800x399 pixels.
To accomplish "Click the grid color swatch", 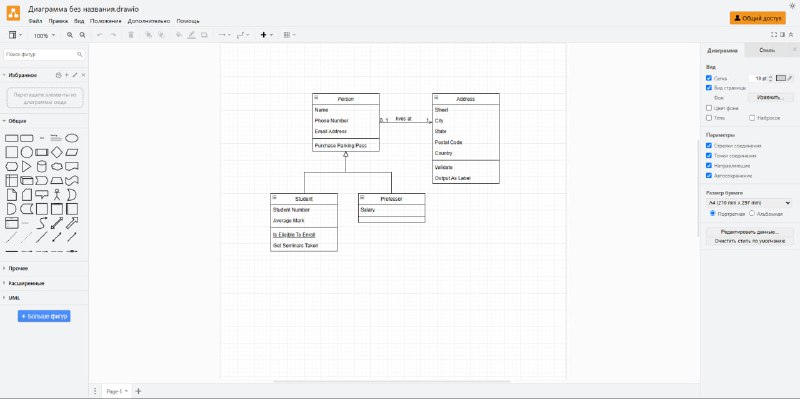I will [x=781, y=78].
